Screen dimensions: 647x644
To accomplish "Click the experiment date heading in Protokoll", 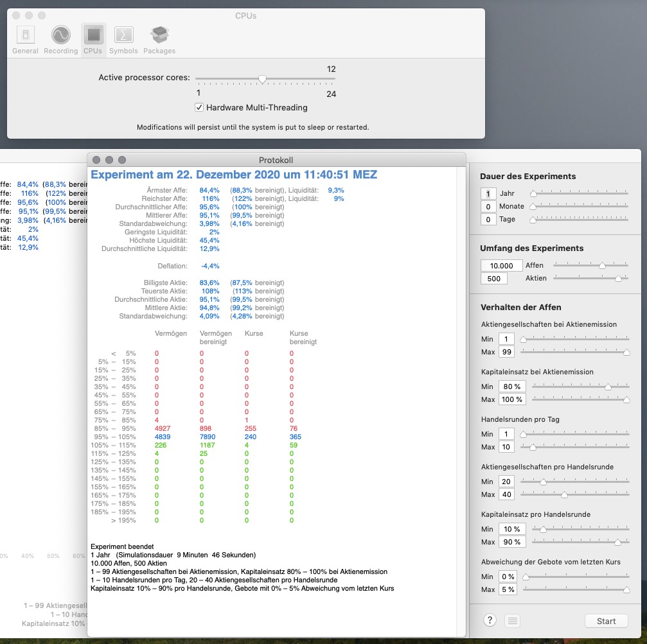I will click(x=234, y=175).
